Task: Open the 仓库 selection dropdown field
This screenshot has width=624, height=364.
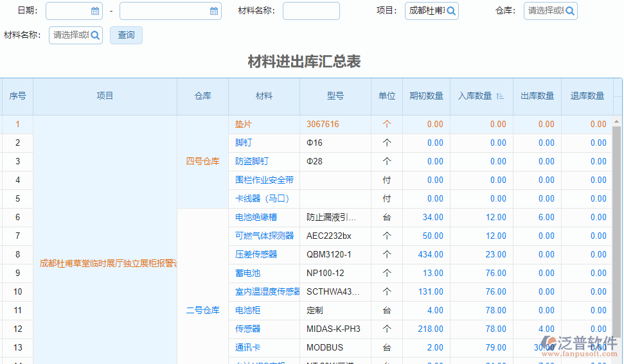Action: point(545,11)
